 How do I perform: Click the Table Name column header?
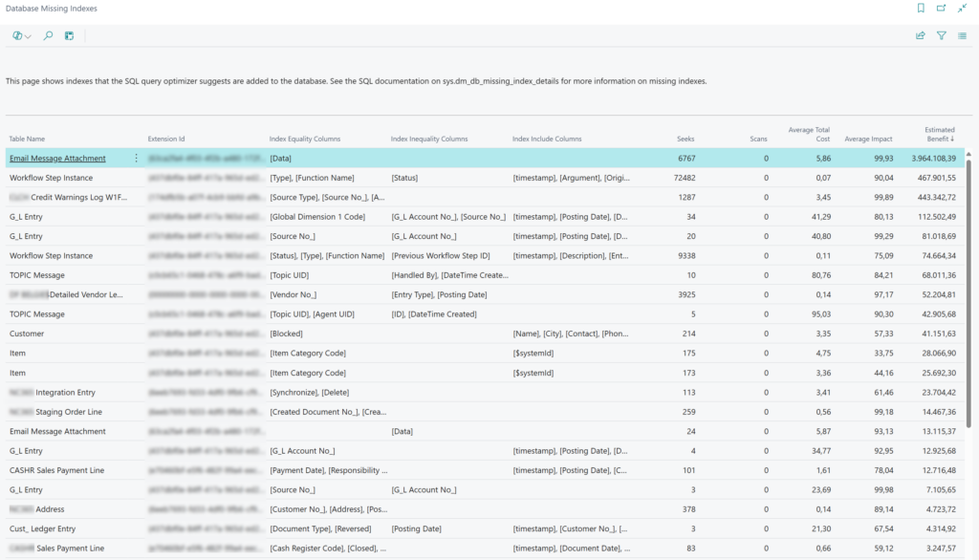28,140
